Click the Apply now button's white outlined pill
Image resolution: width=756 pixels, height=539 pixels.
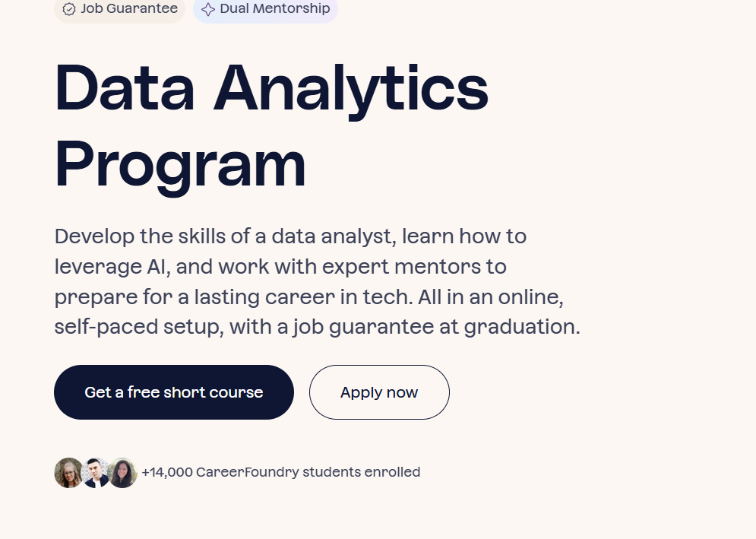379,392
